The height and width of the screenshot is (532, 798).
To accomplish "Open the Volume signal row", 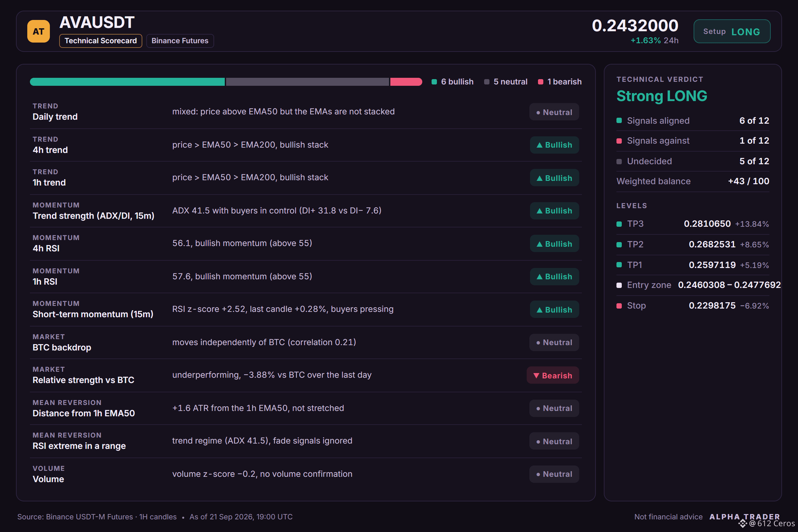I will [x=306, y=474].
